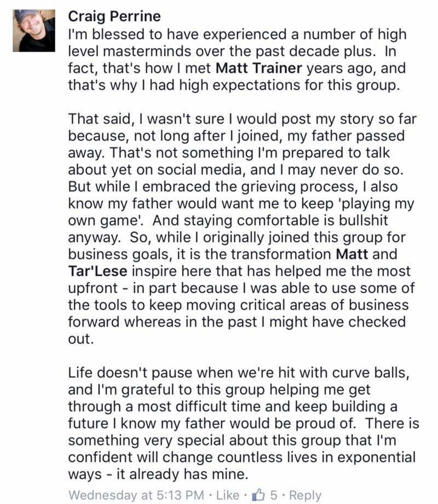This screenshot has height=504, width=438.
Task: View the 5 likes reaction count
Action: [274, 495]
